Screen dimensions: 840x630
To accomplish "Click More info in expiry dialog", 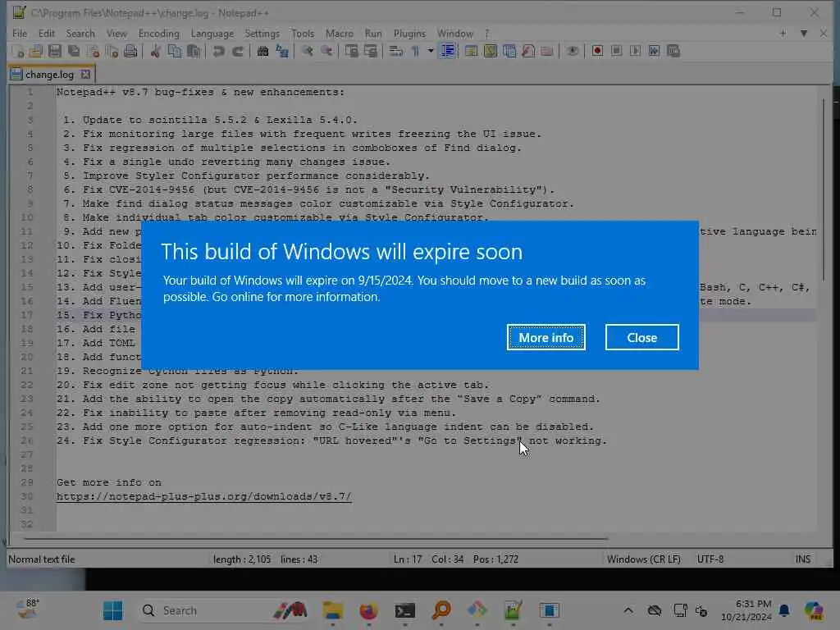I will pyautogui.click(x=546, y=337).
